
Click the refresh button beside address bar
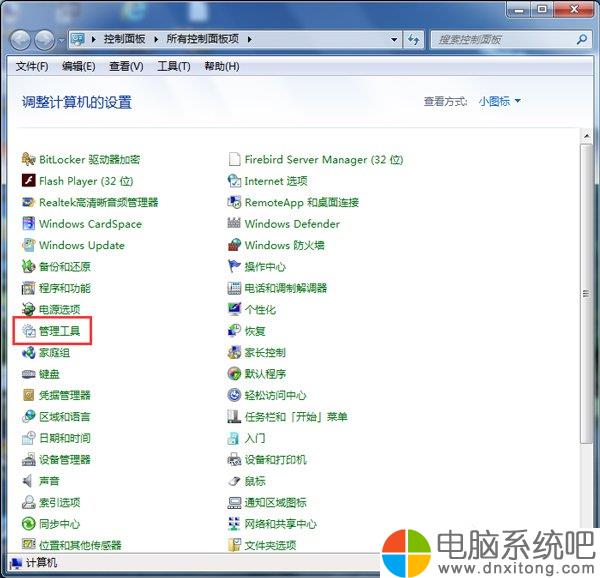pyautogui.click(x=414, y=39)
